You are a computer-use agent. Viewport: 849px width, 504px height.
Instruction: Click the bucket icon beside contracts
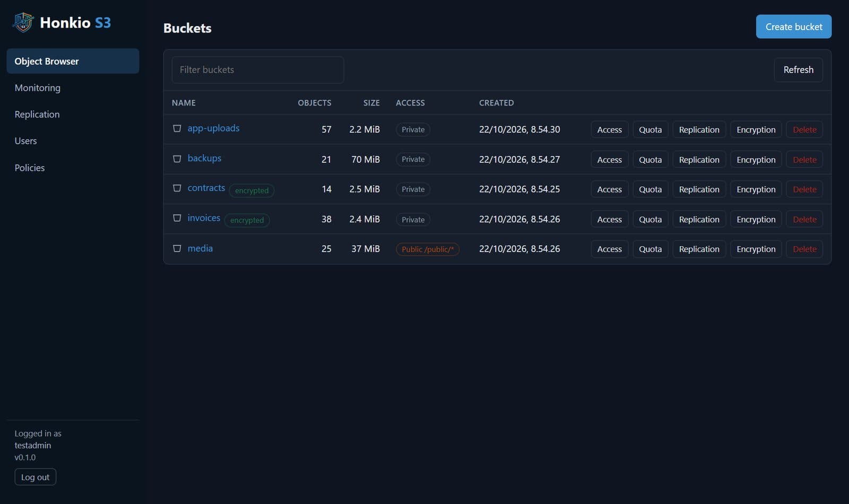click(x=177, y=188)
